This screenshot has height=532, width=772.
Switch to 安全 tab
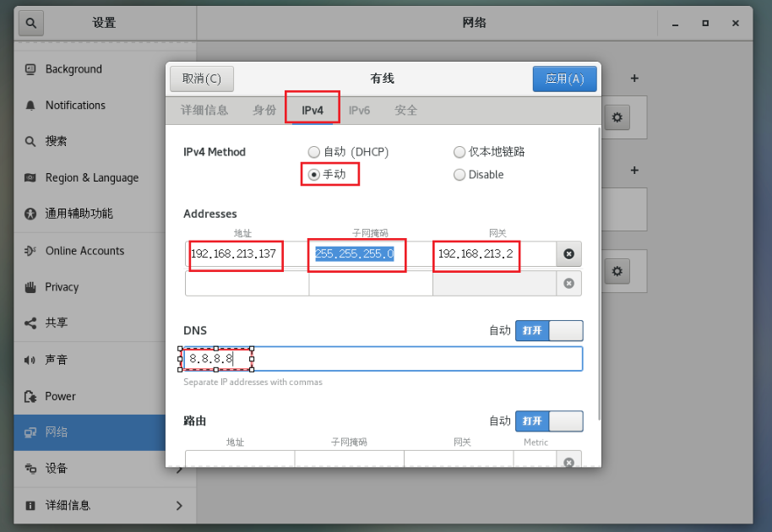[x=405, y=111]
